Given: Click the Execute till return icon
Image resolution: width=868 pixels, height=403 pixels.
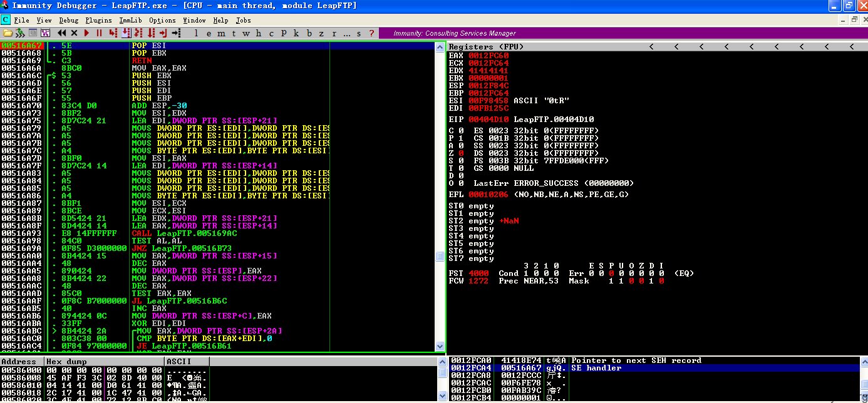Looking at the screenshot, I should [x=163, y=33].
